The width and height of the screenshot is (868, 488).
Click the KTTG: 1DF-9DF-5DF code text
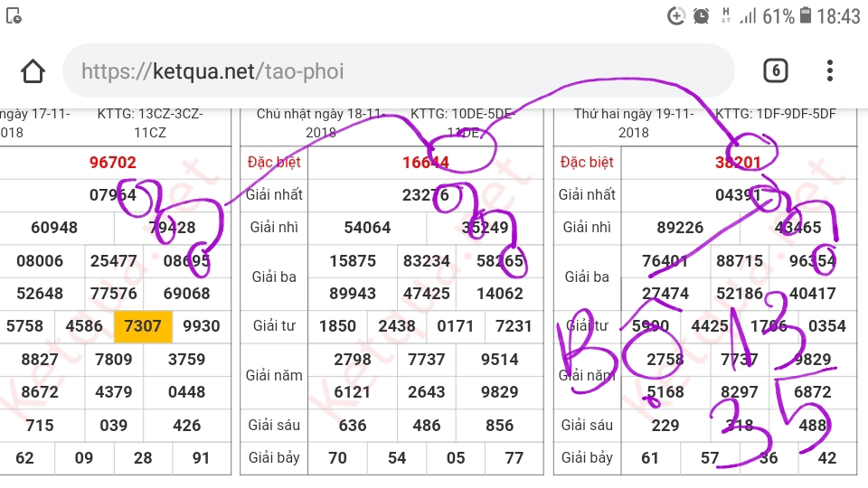point(775,114)
